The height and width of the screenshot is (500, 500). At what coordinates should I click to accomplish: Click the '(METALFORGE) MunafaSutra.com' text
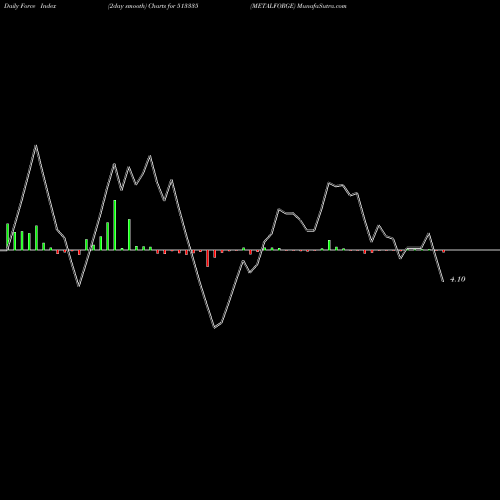[x=298, y=6]
